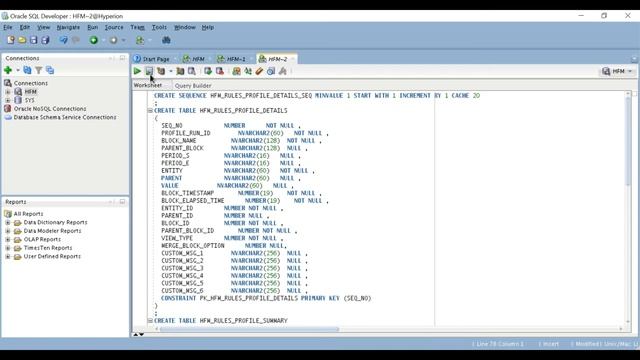Click the Refresh connections icon

[x=27, y=70]
